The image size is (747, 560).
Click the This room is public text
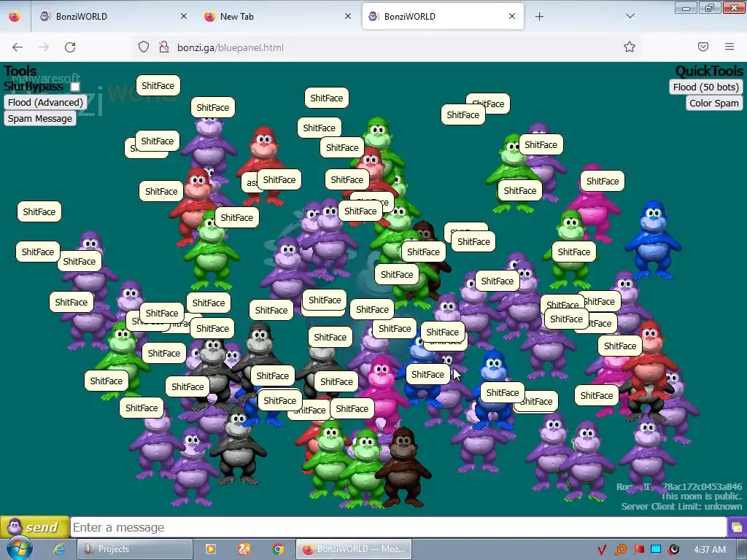pos(701,496)
